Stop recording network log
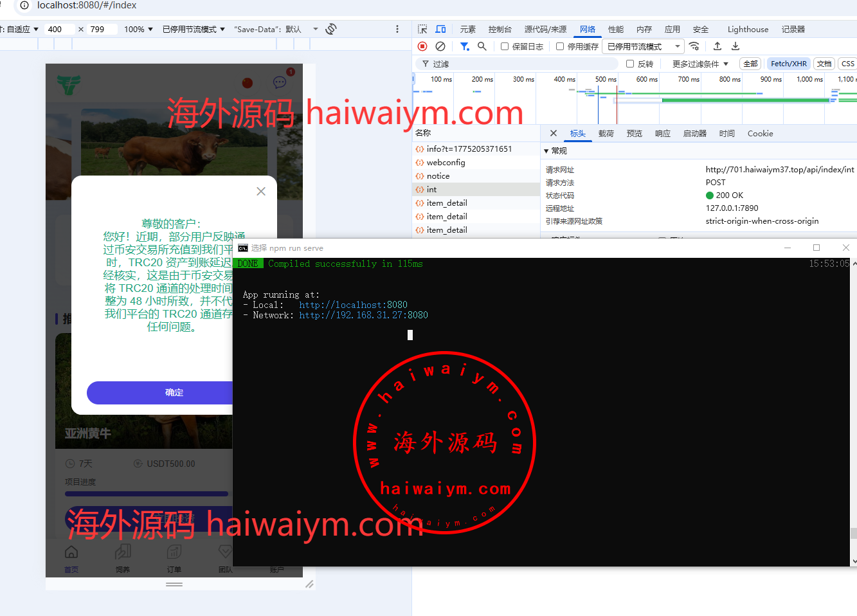857x616 pixels. click(422, 46)
